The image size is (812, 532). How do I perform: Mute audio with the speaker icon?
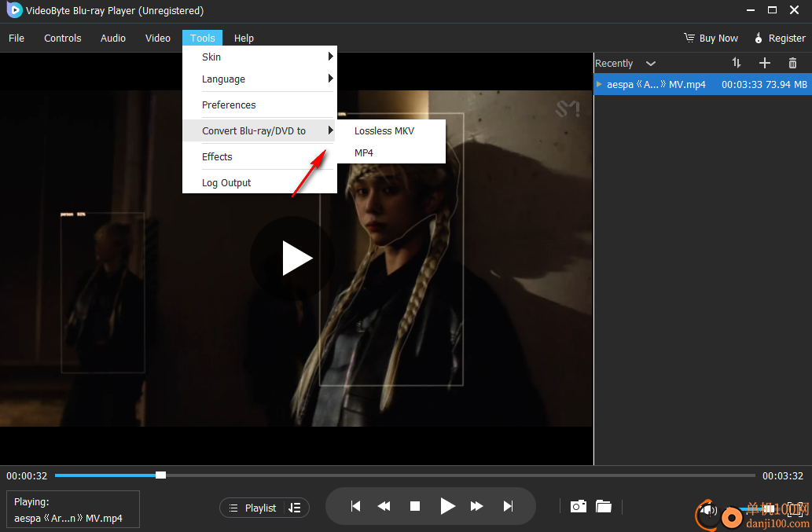(707, 510)
